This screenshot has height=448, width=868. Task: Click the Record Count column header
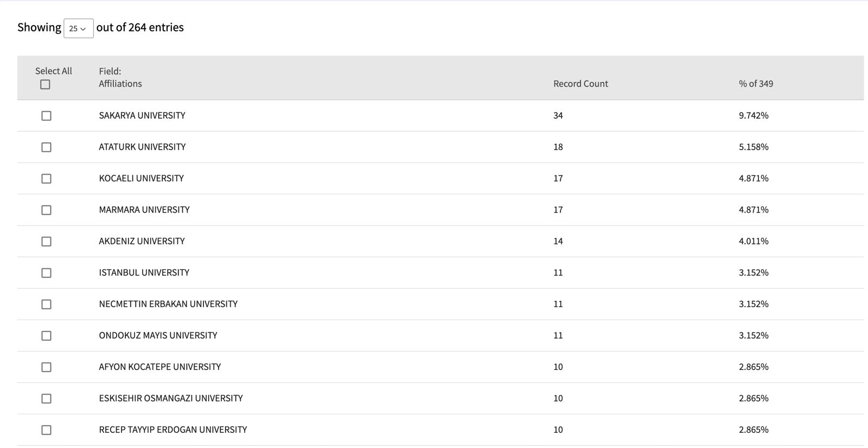(580, 84)
